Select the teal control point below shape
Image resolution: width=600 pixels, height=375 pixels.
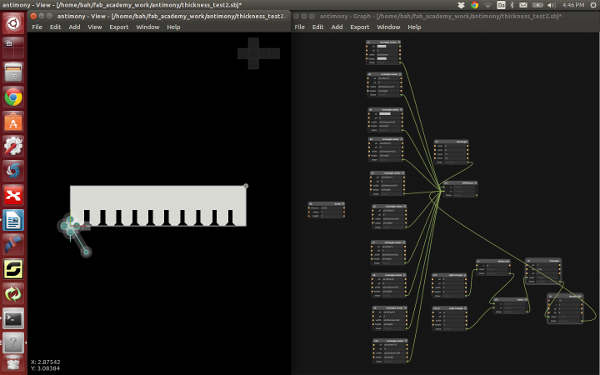[x=86, y=252]
